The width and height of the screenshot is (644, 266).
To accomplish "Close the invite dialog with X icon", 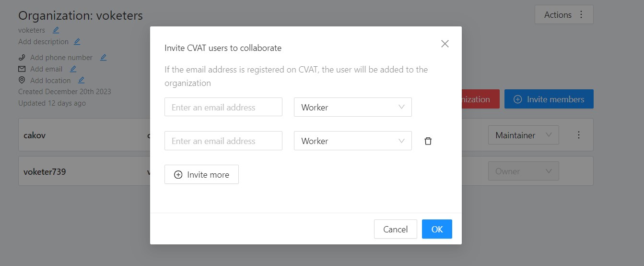I will [x=445, y=44].
